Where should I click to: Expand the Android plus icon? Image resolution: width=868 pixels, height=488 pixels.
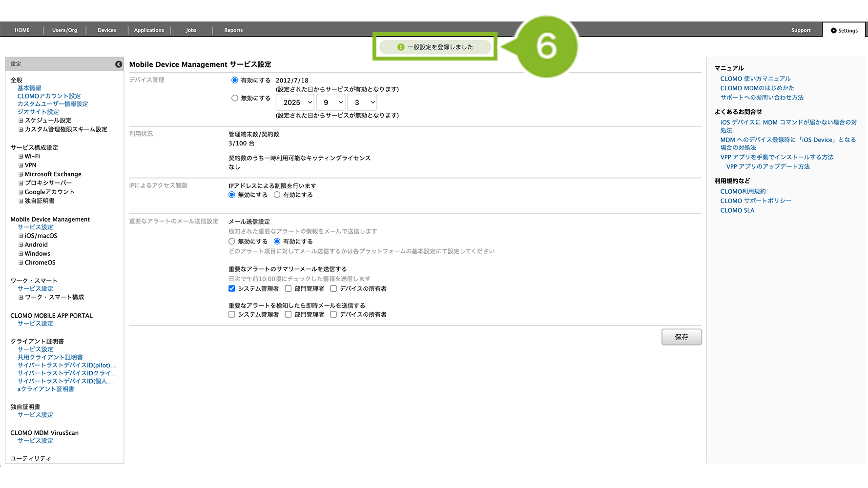point(21,245)
